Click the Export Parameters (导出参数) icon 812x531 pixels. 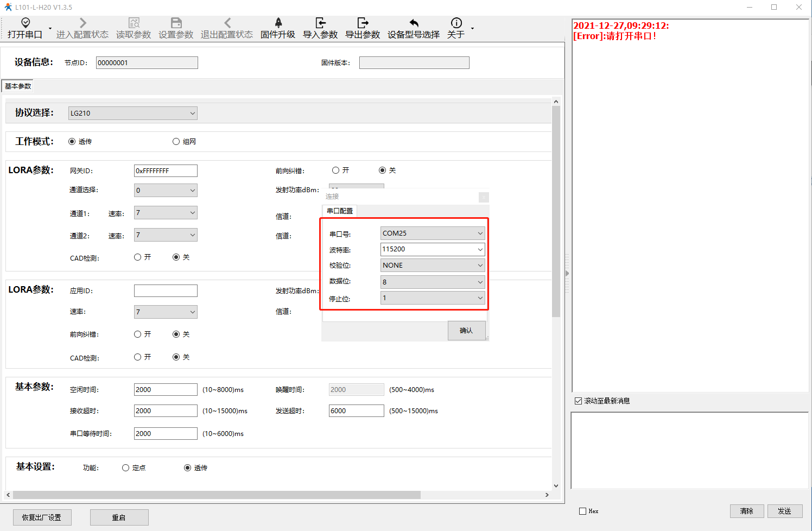(x=363, y=23)
